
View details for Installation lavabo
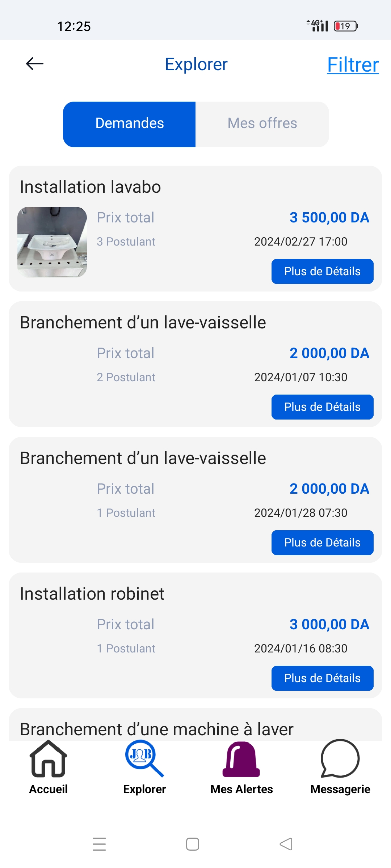322,271
